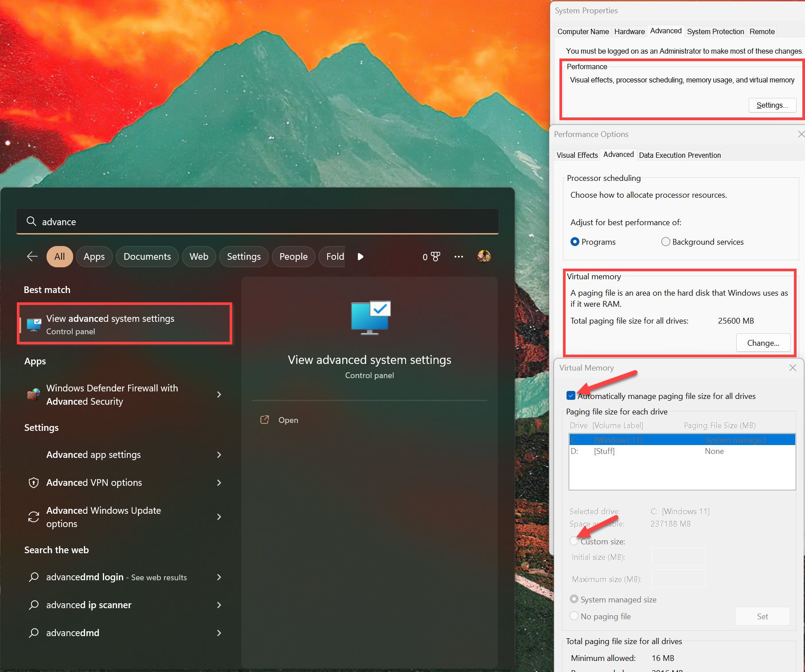805x672 pixels.
Task: Click the Advanced VPN options shield icon
Action: click(x=34, y=483)
